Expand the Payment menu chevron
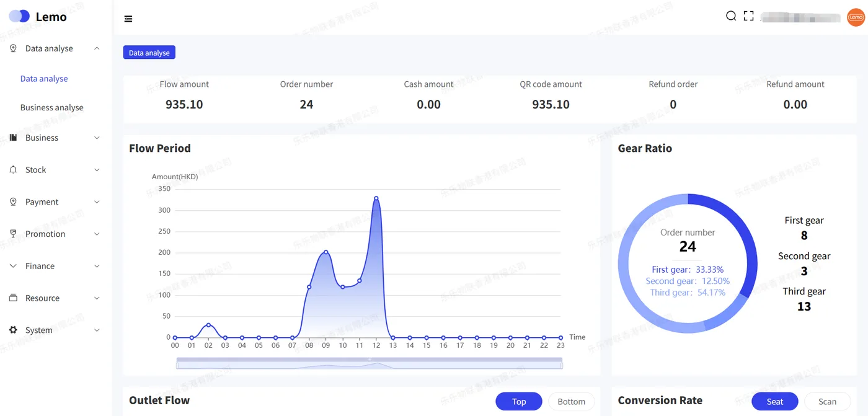This screenshot has height=416, width=868. coord(97,202)
